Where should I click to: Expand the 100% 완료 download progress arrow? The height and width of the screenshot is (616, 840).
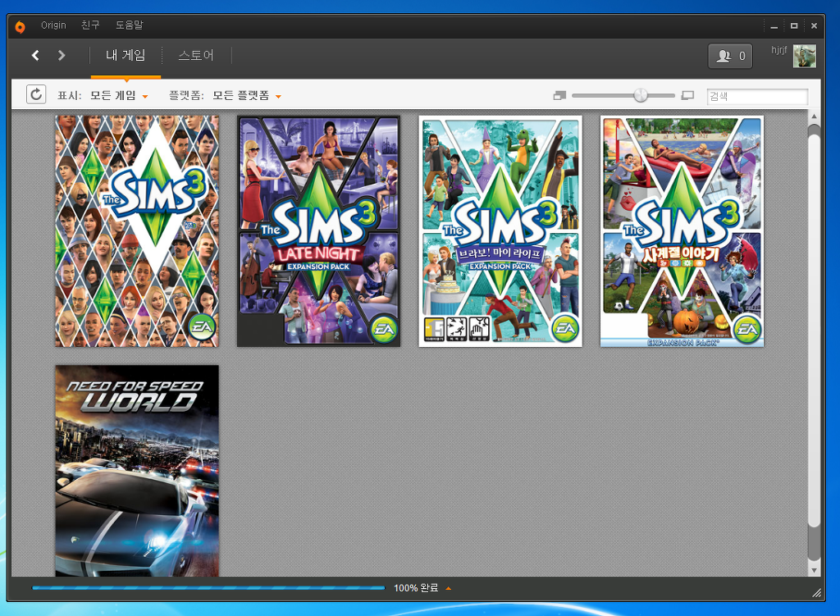point(448,588)
